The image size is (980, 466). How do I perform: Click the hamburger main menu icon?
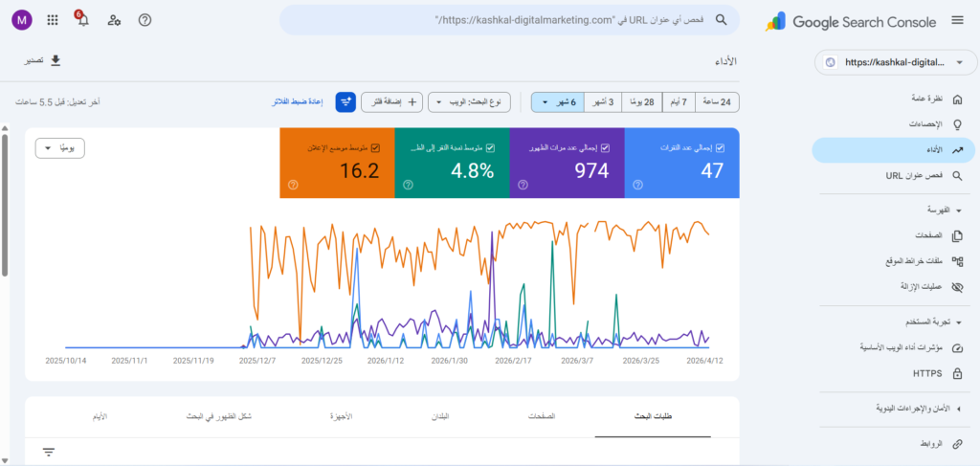(x=957, y=20)
